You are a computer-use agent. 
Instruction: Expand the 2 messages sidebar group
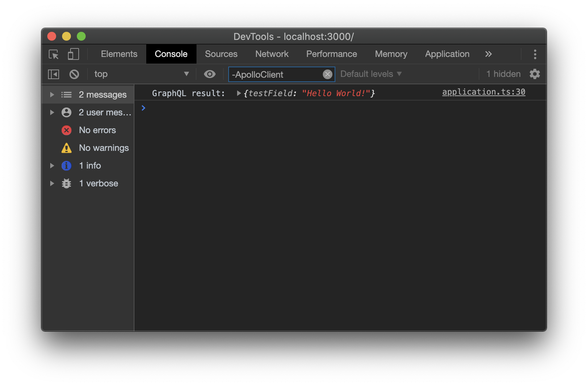coord(52,95)
